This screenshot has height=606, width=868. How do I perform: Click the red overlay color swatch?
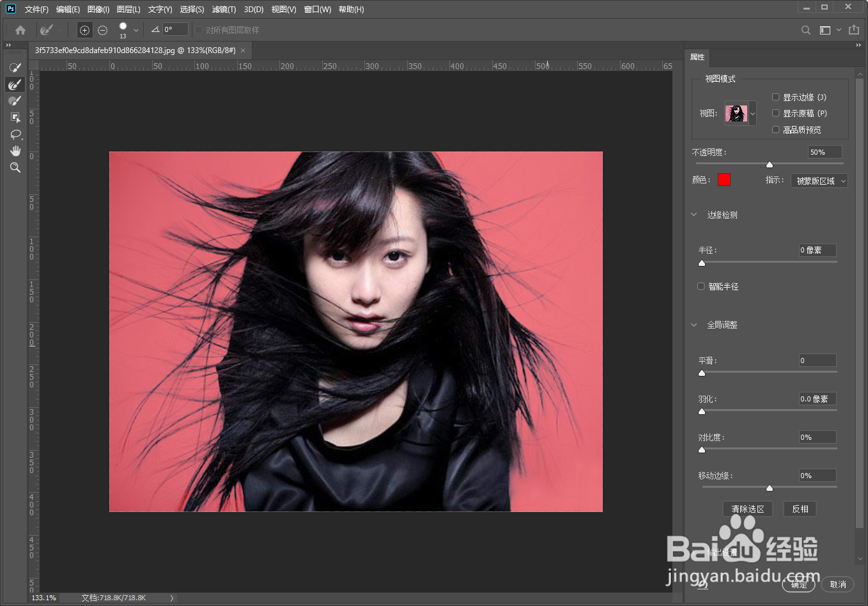[x=724, y=180]
